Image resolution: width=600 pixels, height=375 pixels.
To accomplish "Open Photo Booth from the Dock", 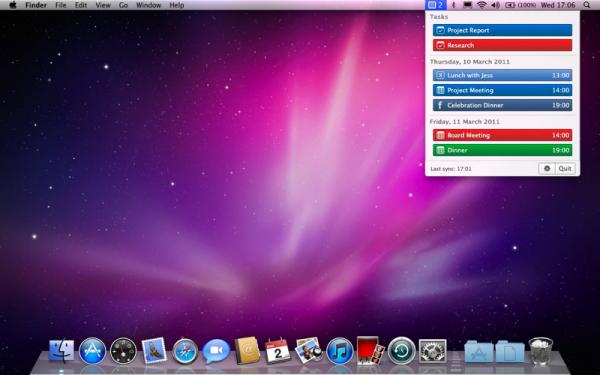I will tap(370, 350).
